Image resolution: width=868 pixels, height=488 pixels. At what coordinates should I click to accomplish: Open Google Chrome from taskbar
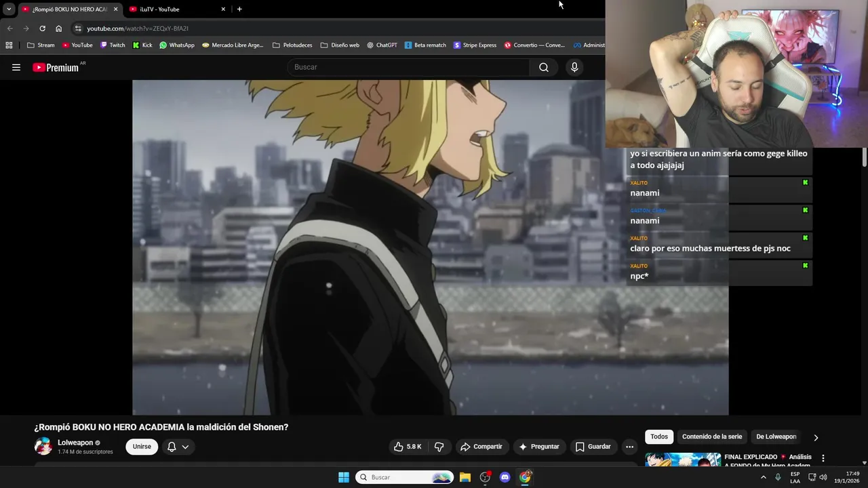pyautogui.click(x=525, y=477)
